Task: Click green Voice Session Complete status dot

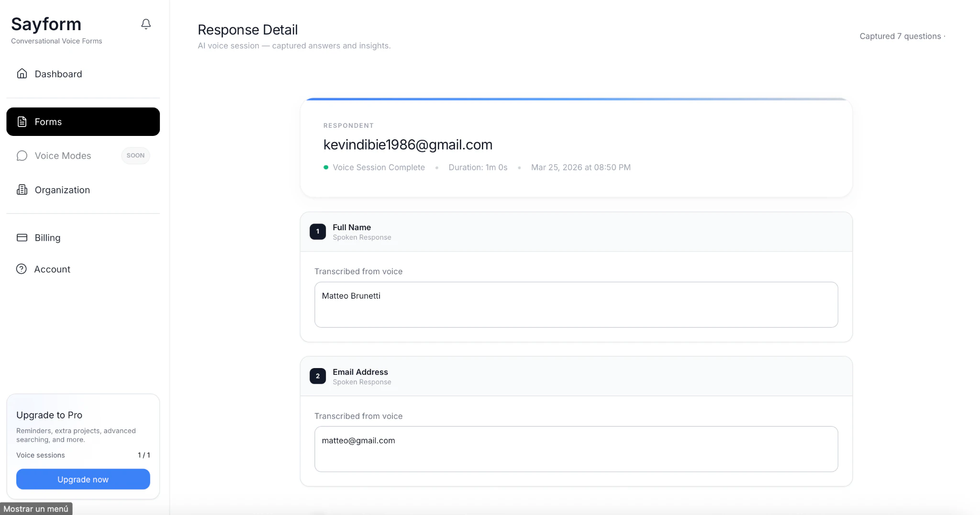Action: [x=326, y=168]
